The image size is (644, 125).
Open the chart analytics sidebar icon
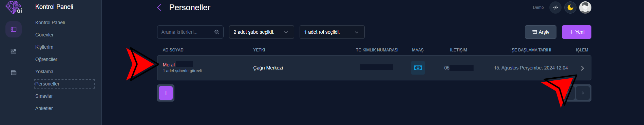pyautogui.click(x=14, y=51)
